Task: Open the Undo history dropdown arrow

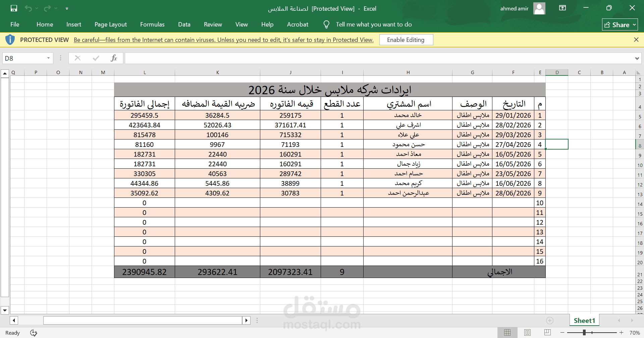Action: [x=37, y=8]
